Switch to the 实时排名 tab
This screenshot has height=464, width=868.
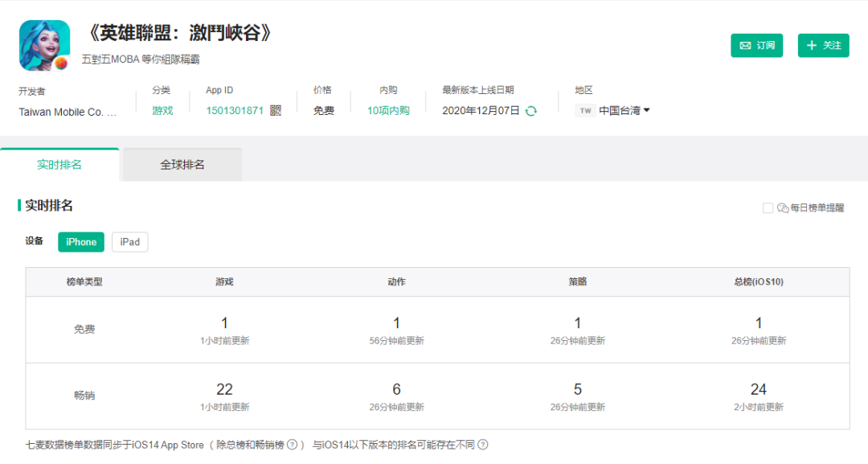[x=59, y=164]
